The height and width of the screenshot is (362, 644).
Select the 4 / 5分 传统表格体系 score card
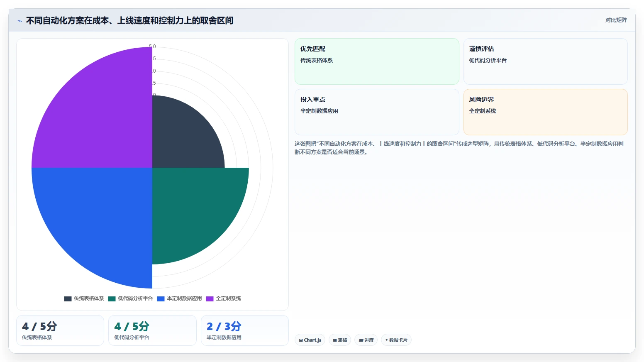pyautogui.click(x=60, y=330)
